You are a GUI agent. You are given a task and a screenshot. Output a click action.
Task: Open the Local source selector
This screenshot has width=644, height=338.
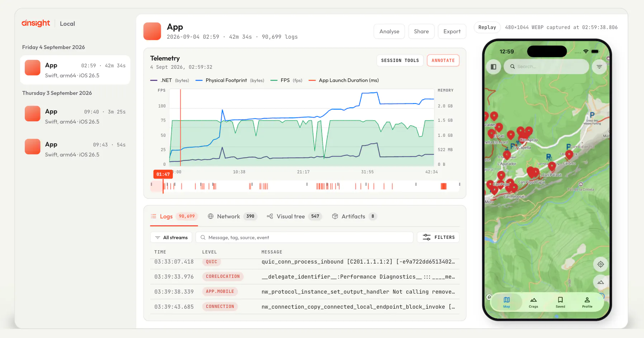(67, 24)
